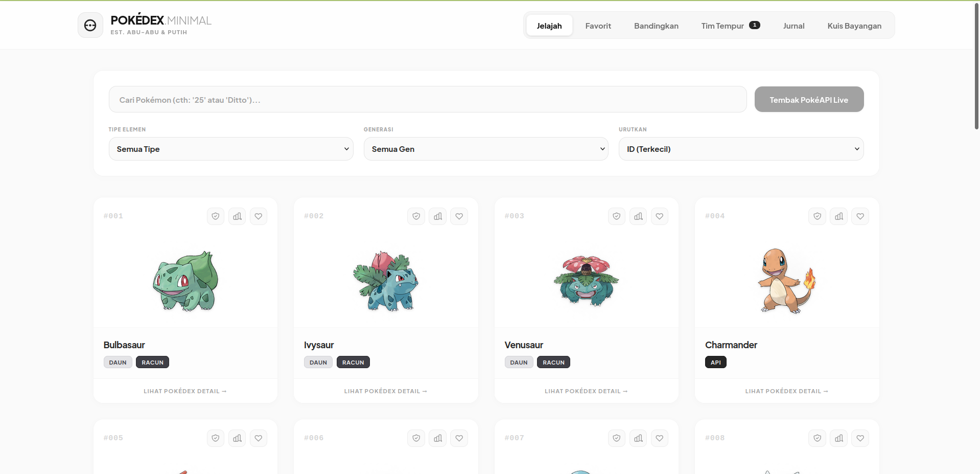
Task: Click the Bulbasaur name text
Action: 124,345
